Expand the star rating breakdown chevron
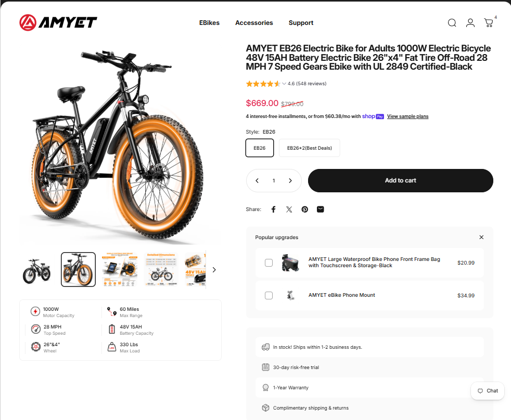 [x=284, y=84]
